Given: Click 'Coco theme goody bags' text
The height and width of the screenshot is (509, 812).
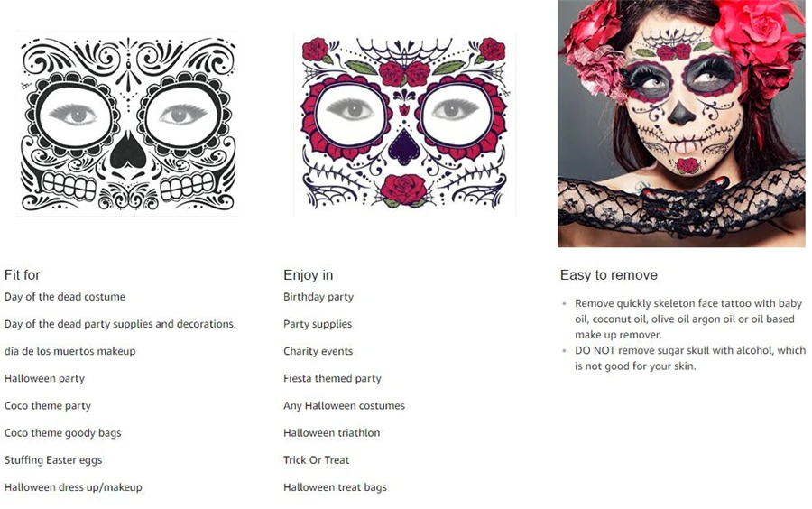Looking at the screenshot, I should point(62,433).
